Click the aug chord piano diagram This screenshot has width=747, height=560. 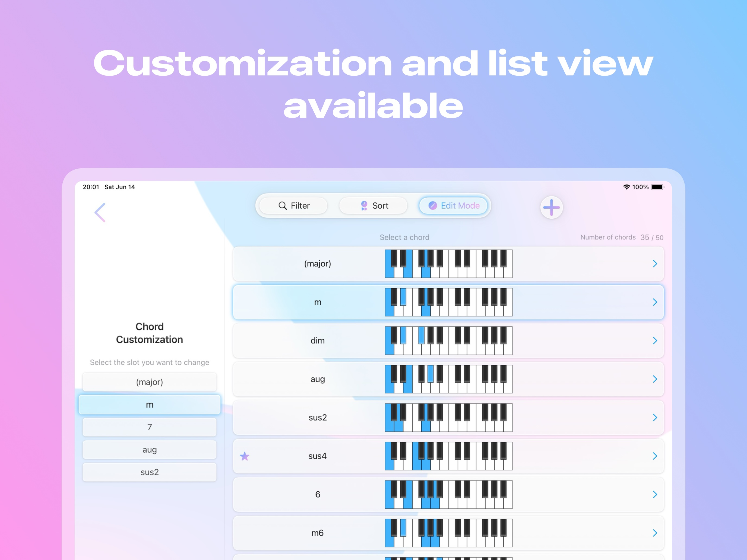[449, 379]
